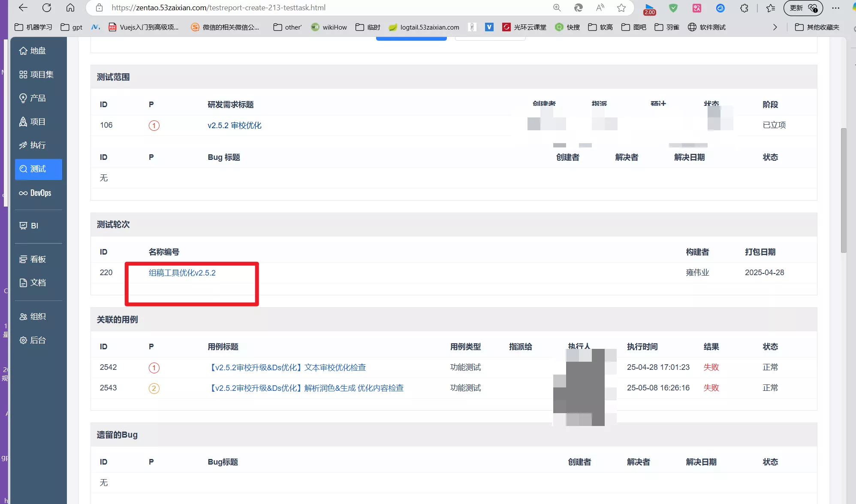This screenshot has width=856, height=504.
Task: Open the 项目集 section in the sidebar
Action: coord(38,75)
